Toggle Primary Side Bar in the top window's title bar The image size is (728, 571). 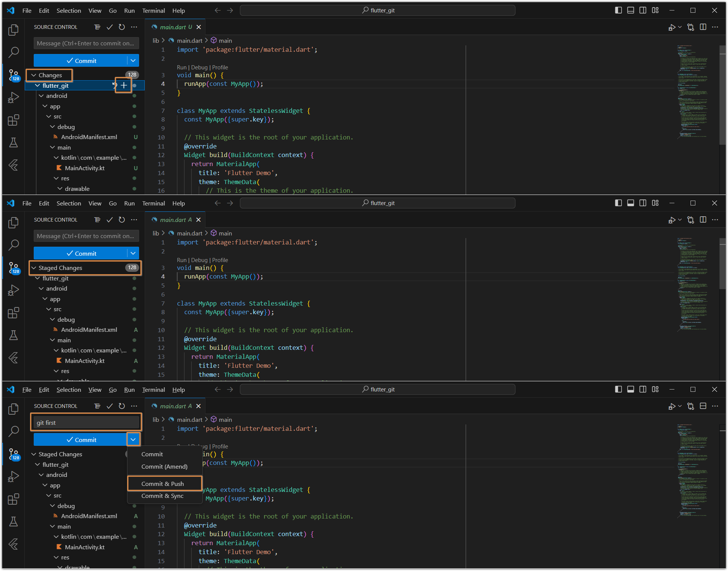click(618, 10)
